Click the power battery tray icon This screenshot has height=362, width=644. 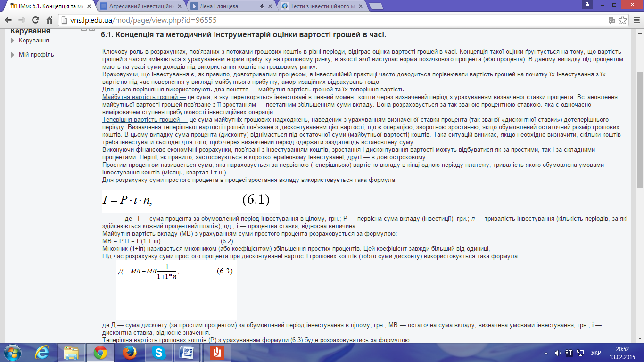tap(569, 353)
